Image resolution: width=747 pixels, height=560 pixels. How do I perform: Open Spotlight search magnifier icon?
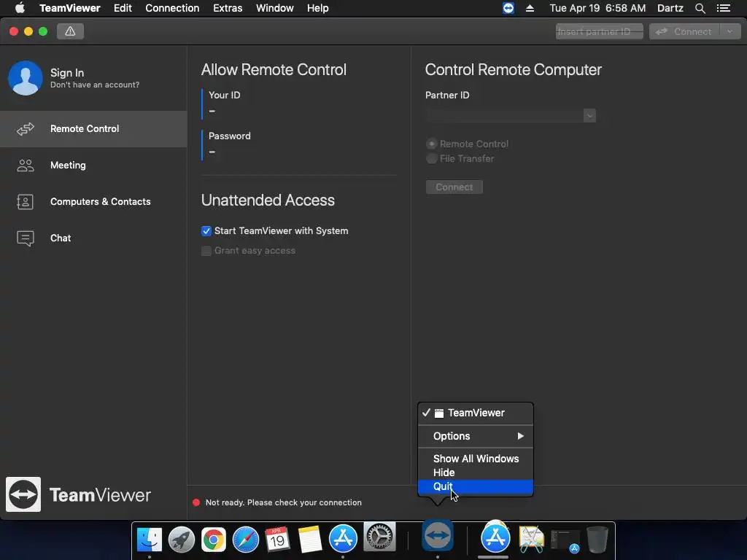click(x=700, y=8)
